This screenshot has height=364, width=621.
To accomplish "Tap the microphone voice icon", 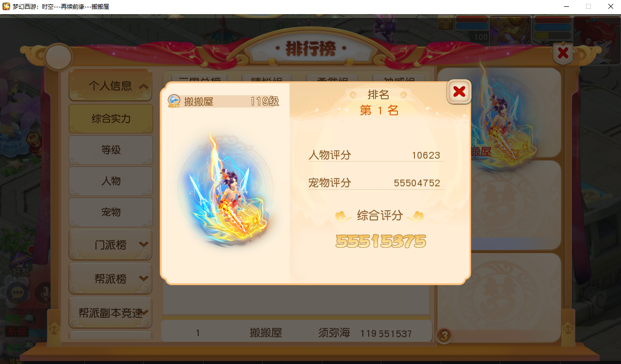I will pyautogui.click(x=45, y=292).
